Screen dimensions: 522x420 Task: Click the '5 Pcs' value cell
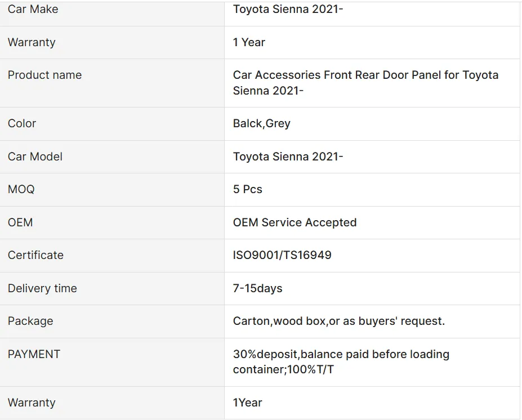pos(247,189)
